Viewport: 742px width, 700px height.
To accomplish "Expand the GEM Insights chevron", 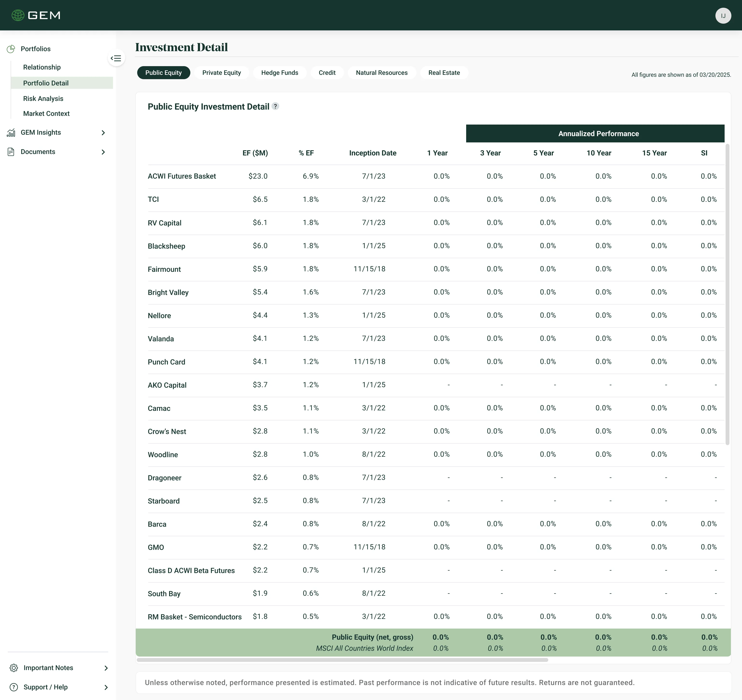I will (103, 133).
